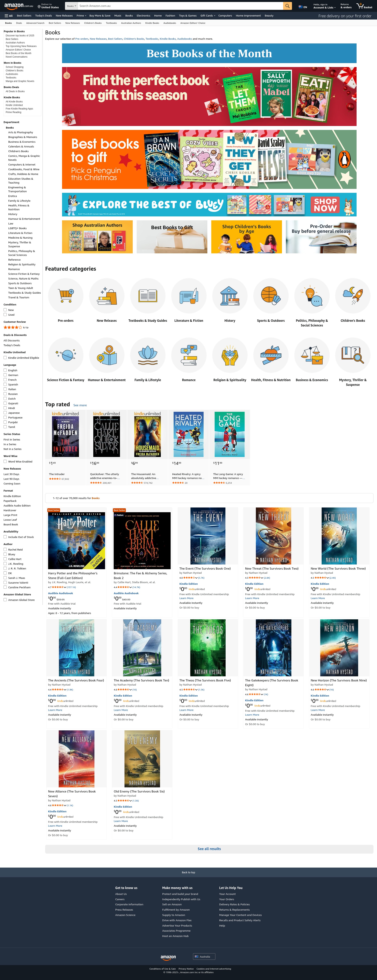The width and height of the screenshot is (377, 980).
Task: Open the Humour & Entertainment category icon
Action: click(107, 355)
